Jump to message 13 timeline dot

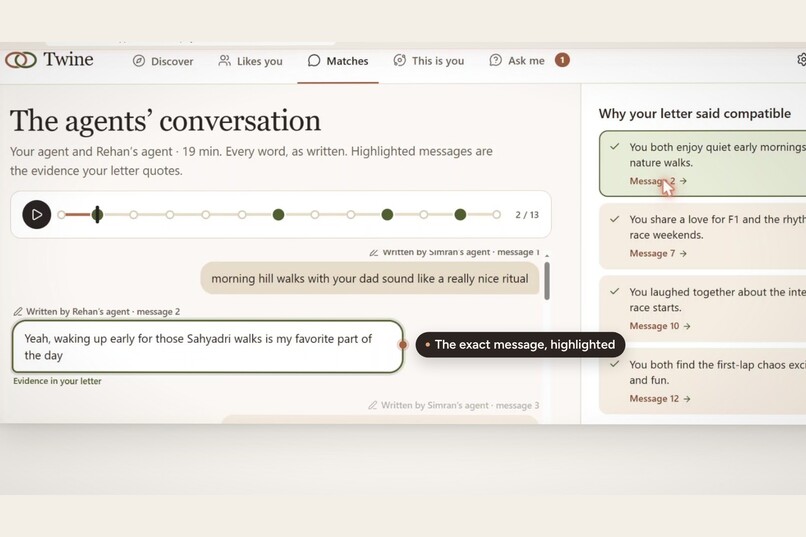[496, 215]
